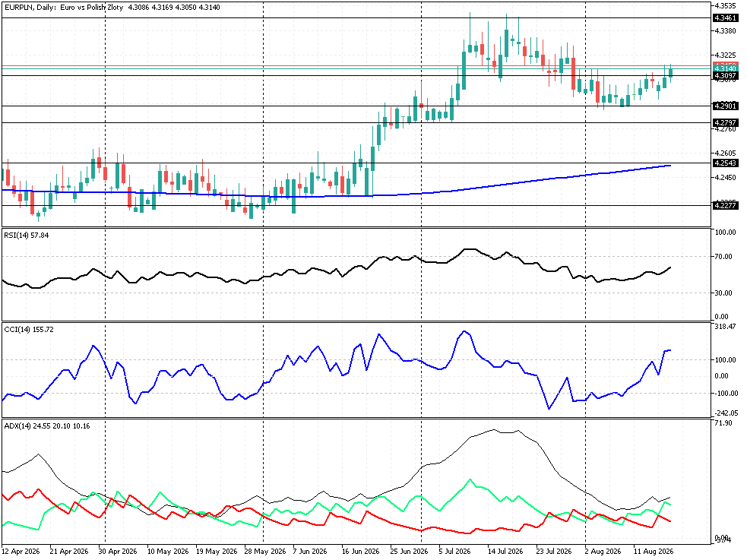Viewport: 747px width, 560px height.
Task: Click the 4.3461 price level label
Action: pos(725,18)
